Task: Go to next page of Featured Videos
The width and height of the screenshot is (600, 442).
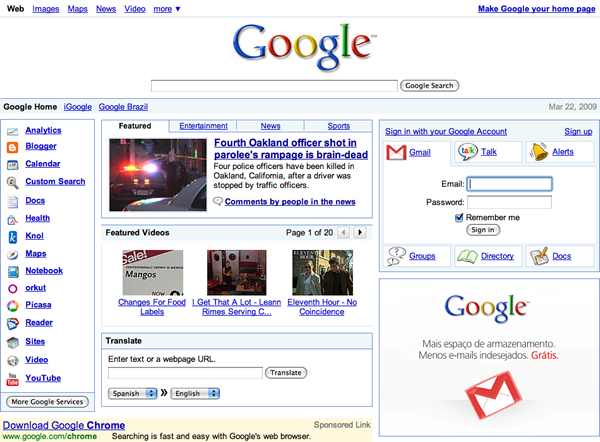Action: (x=360, y=232)
